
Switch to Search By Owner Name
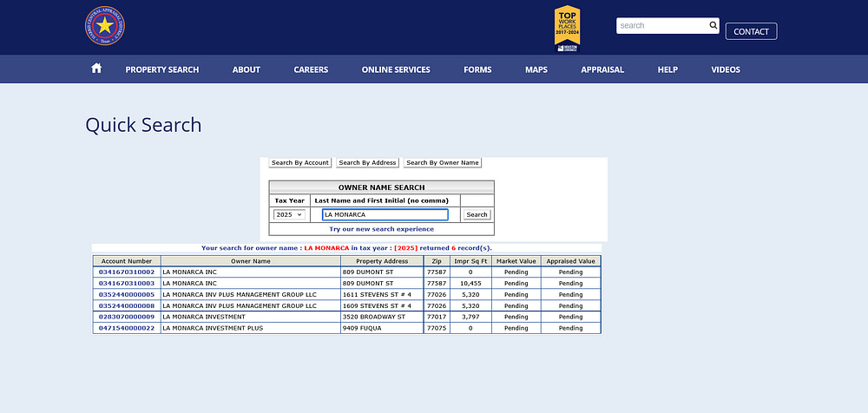(x=443, y=163)
